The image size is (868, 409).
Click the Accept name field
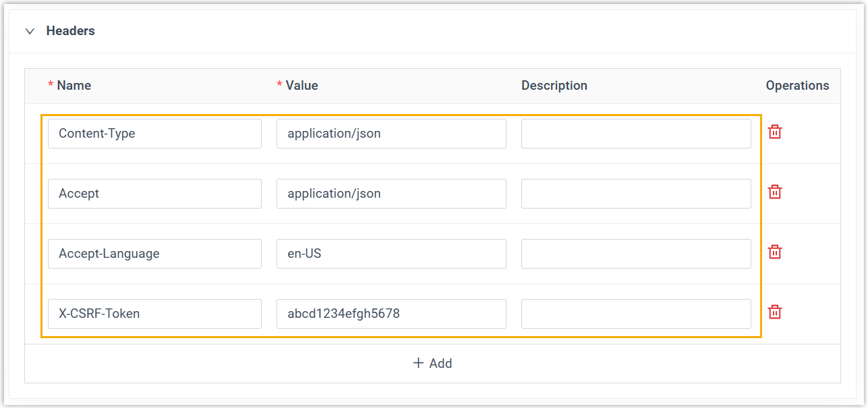pos(154,194)
